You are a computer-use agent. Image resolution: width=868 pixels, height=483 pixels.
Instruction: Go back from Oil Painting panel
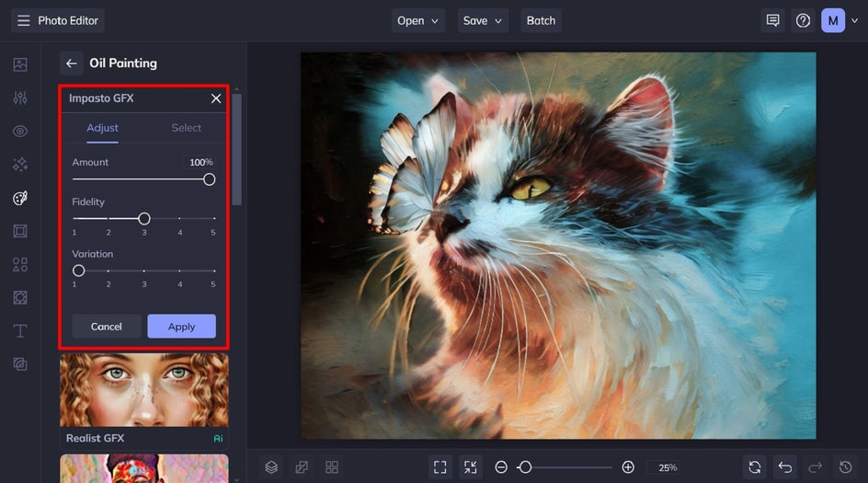pyautogui.click(x=72, y=63)
